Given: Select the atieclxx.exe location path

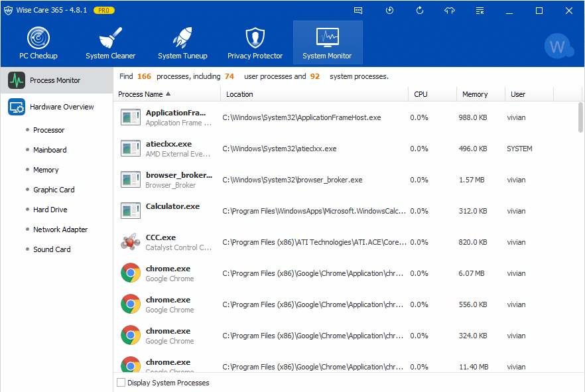Looking at the screenshot, I should [279, 149].
